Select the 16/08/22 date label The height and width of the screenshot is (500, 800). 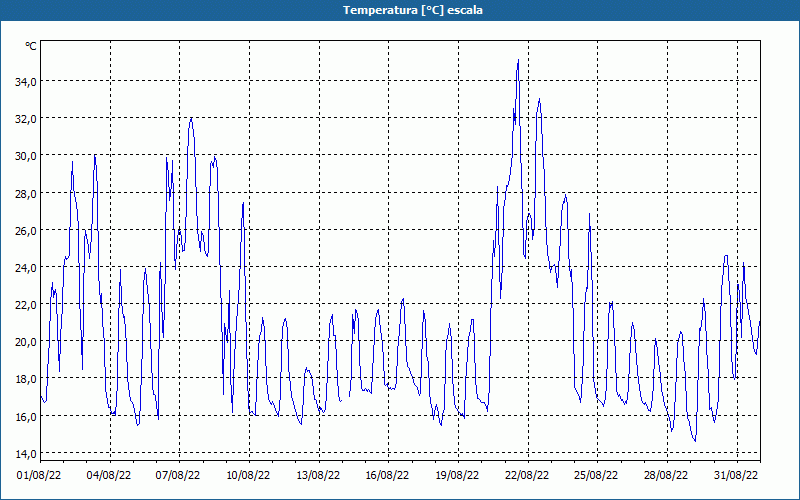point(388,476)
